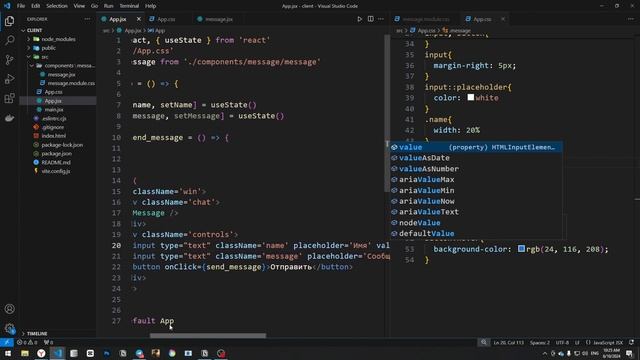Screen dimensions: 640x360
Task: Show hidden system tray icons
Action: (x=545, y=353)
